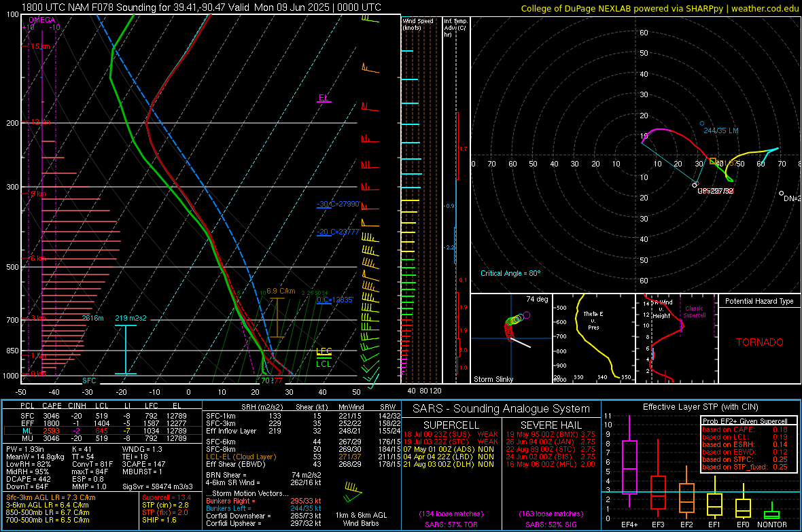
Task: Click the DN Corfidi downshear marker on hodograph
Action: 781,194
